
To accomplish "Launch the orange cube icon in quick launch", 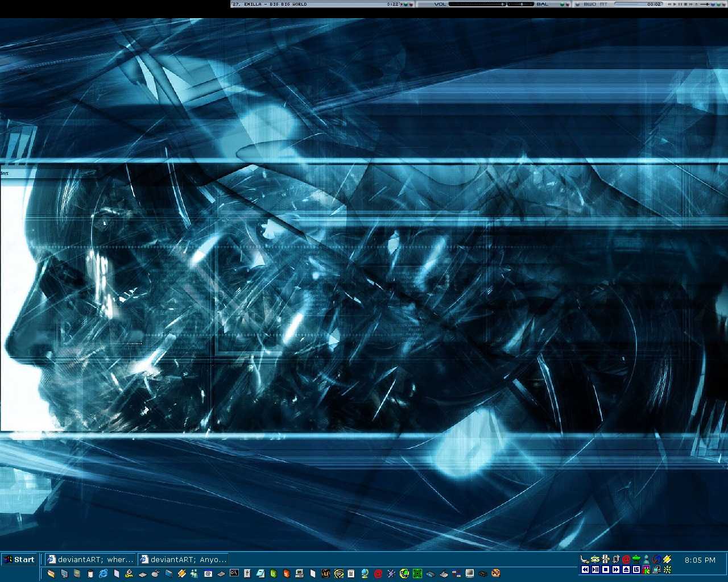I will pyautogui.click(x=286, y=573).
